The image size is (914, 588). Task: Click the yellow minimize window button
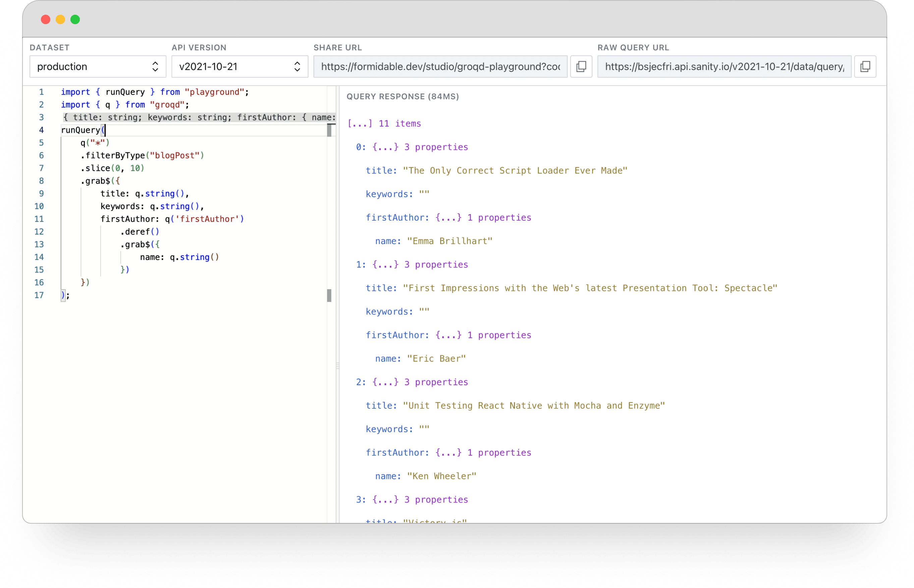[61, 19]
